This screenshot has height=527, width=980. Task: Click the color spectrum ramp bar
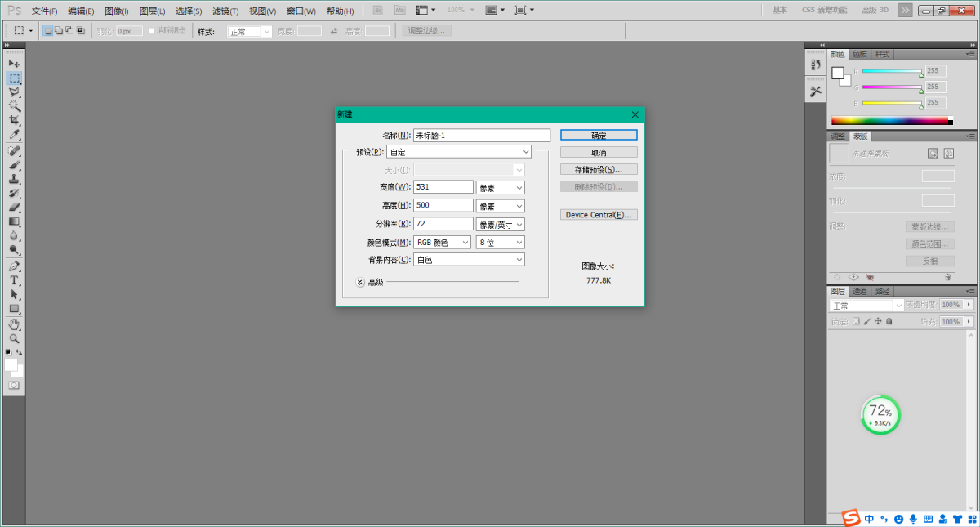890,121
